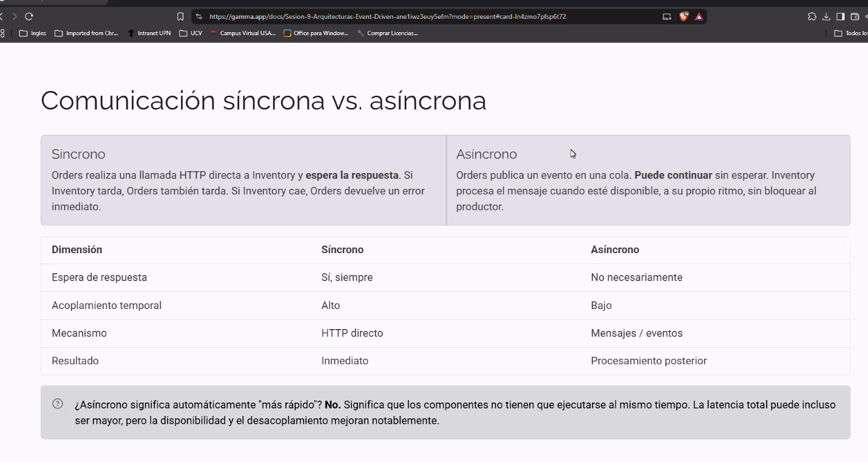The image size is (868, 462).
Task: Click the slide title Comunicación síncrona vs. asíncrona
Action: (263, 101)
